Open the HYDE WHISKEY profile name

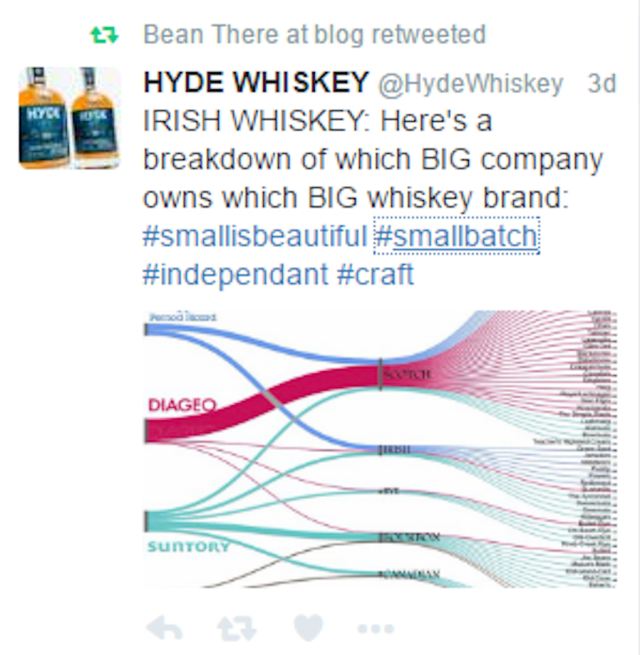coord(256,82)
